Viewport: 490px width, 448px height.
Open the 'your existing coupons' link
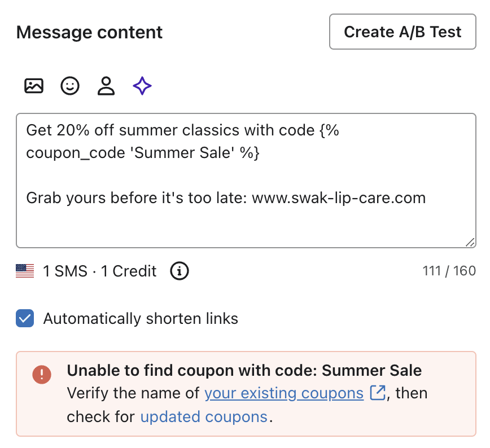click(283, 393)
